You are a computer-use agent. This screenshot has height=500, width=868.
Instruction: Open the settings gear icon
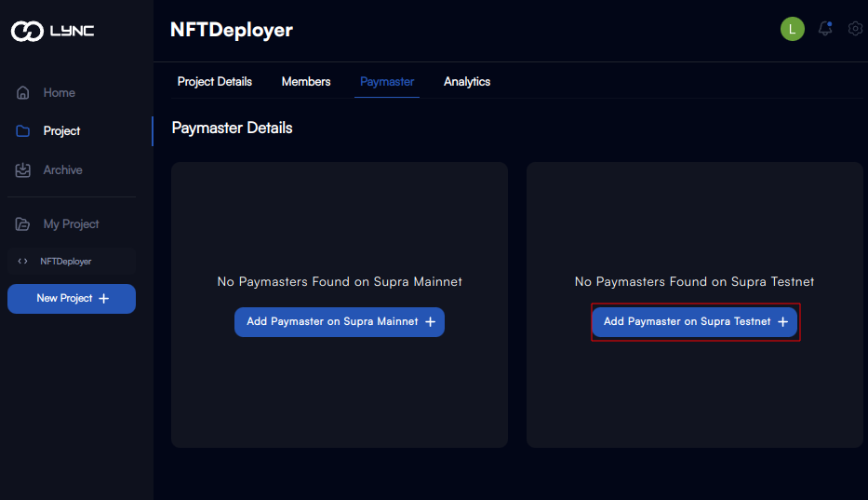point(855,28)
